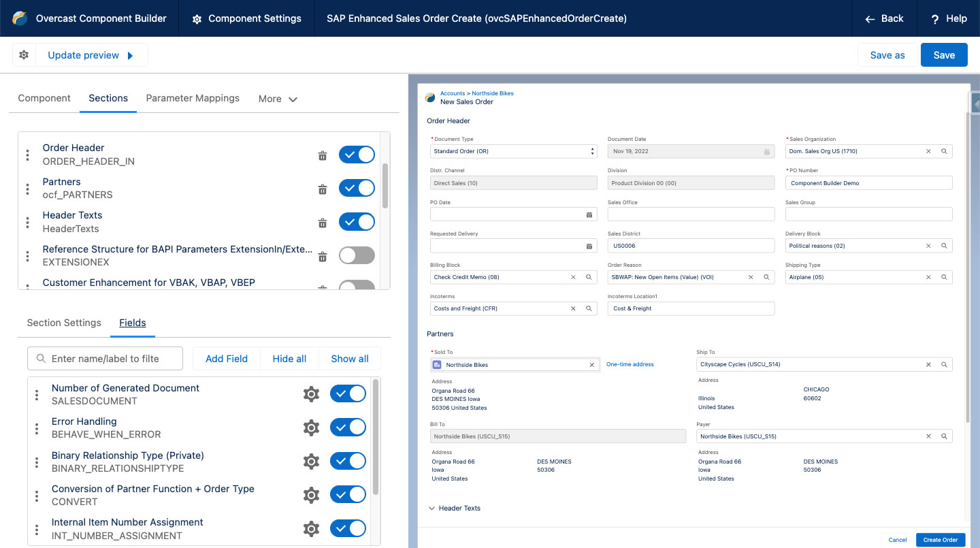Open gear settings for Binary Relationship Type

311,461
